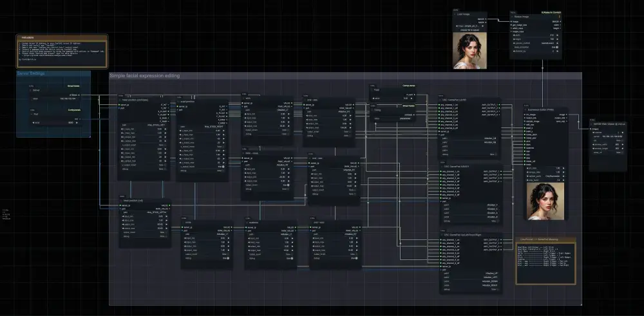
Task: Click the STRING output socket of Server node
Action: pyautogui.click(x=79, y=95)
